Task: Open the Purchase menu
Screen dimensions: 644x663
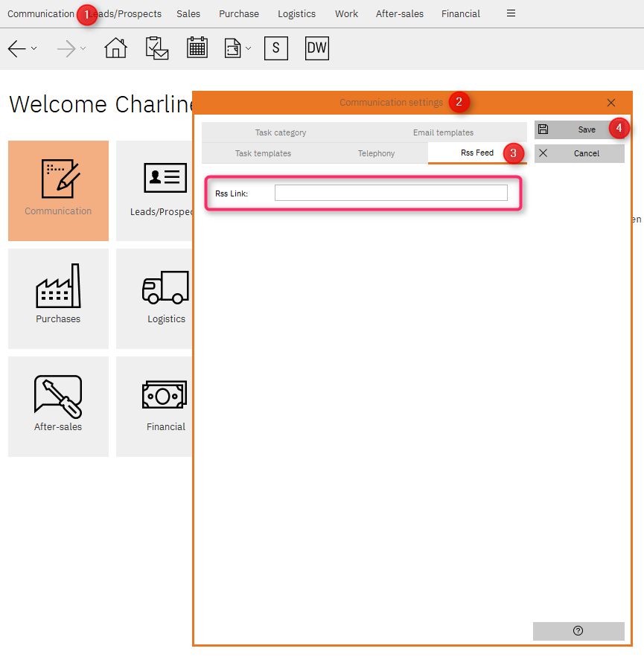Action: point(239,14)
